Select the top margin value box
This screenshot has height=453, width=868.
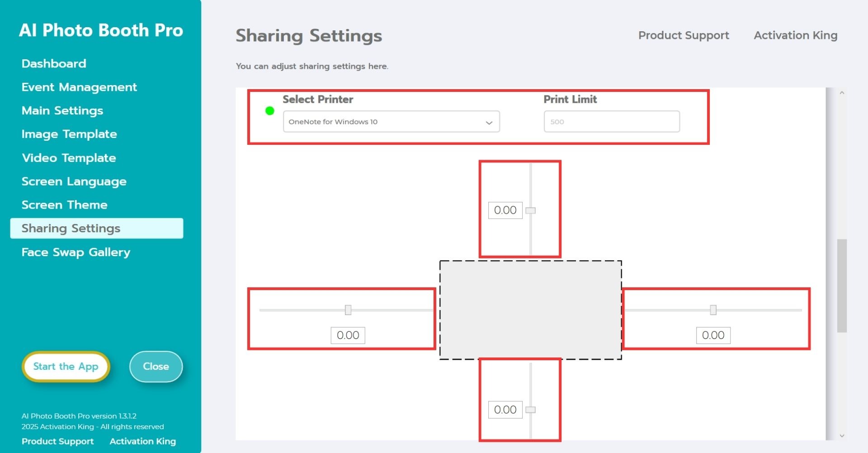pos(505,210)
